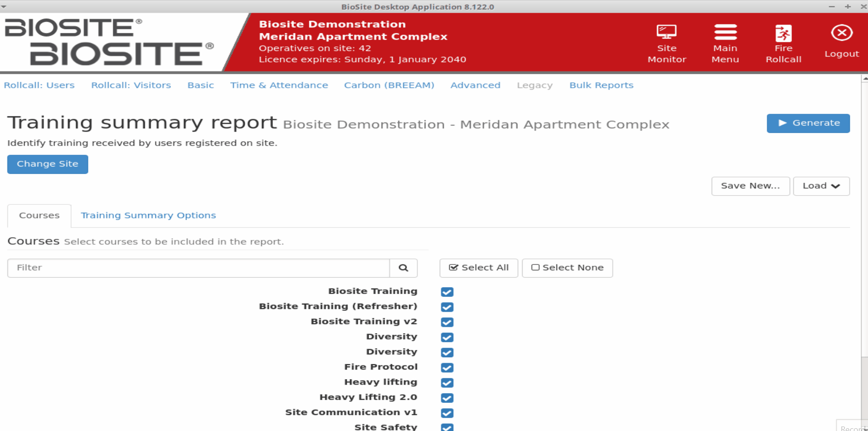Uncheck Heavy Lifting 2.0 course
The width and height of the screenshot is (868, 431).
point(447,398)
